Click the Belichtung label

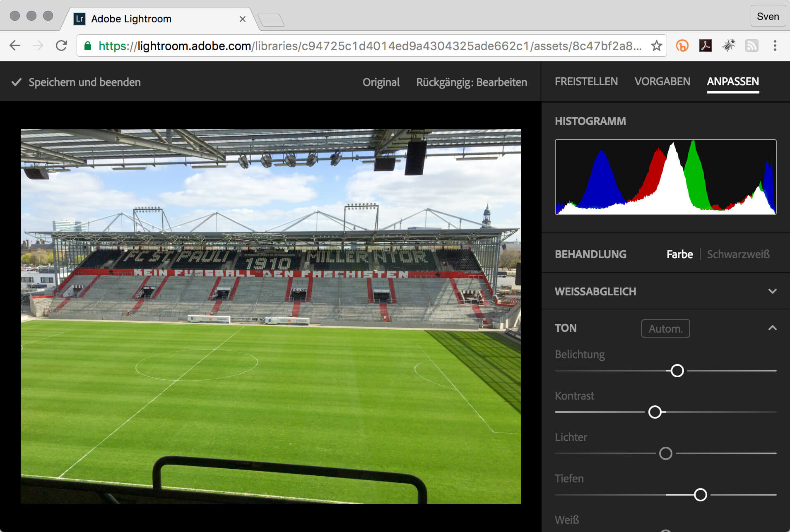click(x=580, y=355)
